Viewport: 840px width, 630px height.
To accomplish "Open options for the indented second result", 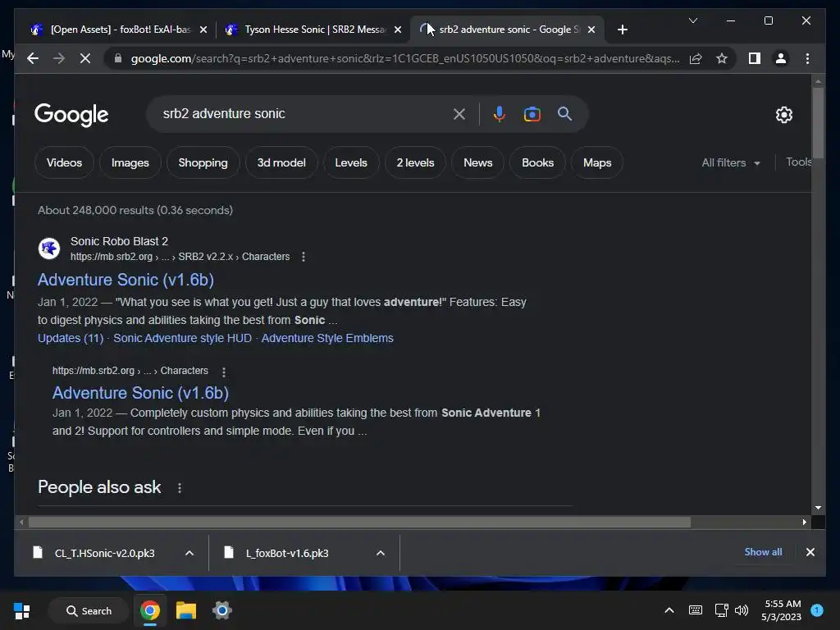I will (224, 372).
